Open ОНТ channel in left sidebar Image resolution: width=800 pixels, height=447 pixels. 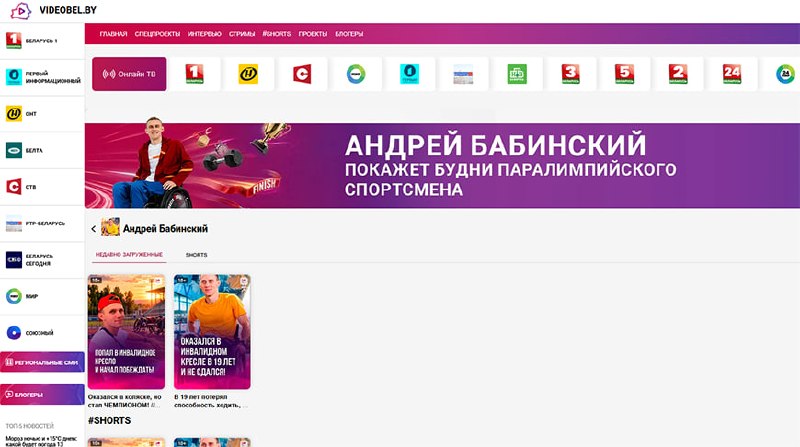click(x=42, y=114)
